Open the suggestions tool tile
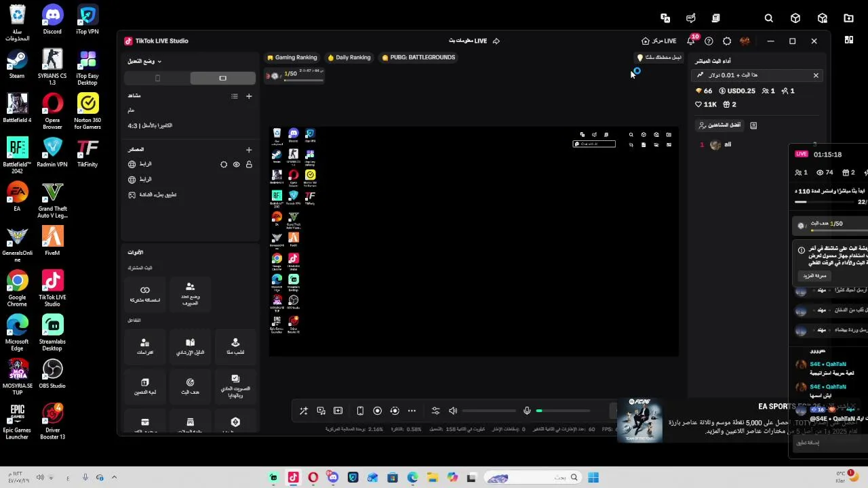Screen dimensions: 868x488 (145, 346)
